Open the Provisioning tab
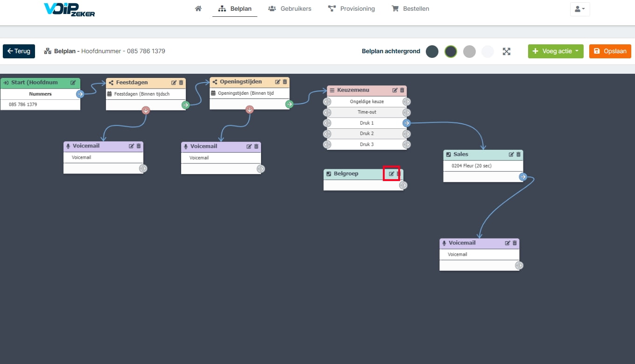Image resolution: width=635 pixels, height=364 pixels. (351, 8)
